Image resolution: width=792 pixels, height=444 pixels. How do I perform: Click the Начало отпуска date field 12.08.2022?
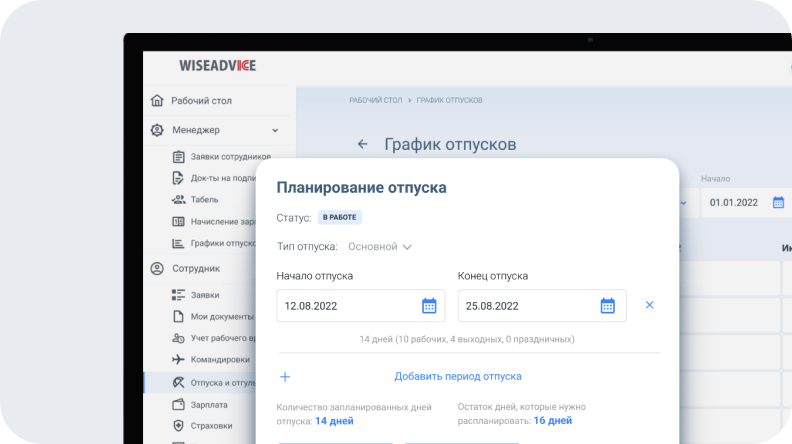tap(361, 306)
